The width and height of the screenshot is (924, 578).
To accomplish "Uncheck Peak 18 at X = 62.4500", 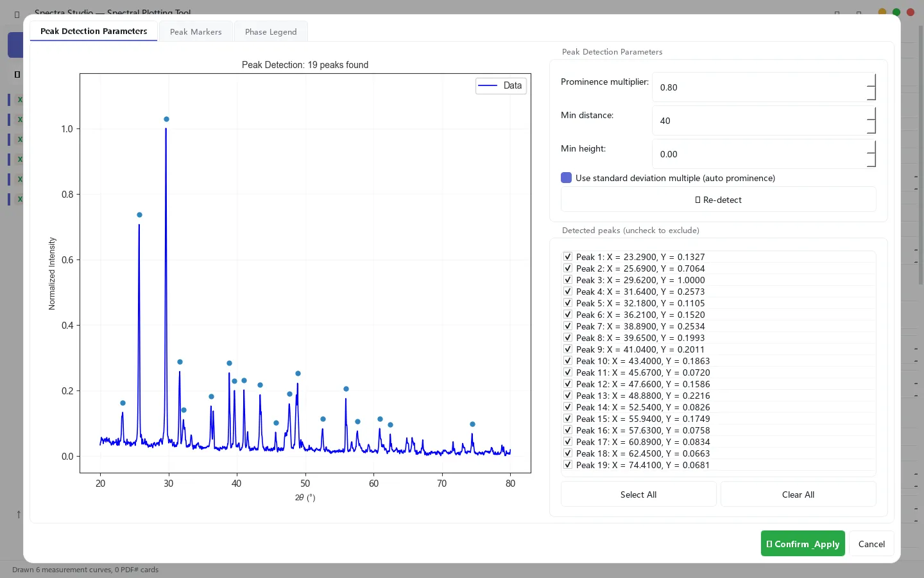I will point(568,453).
